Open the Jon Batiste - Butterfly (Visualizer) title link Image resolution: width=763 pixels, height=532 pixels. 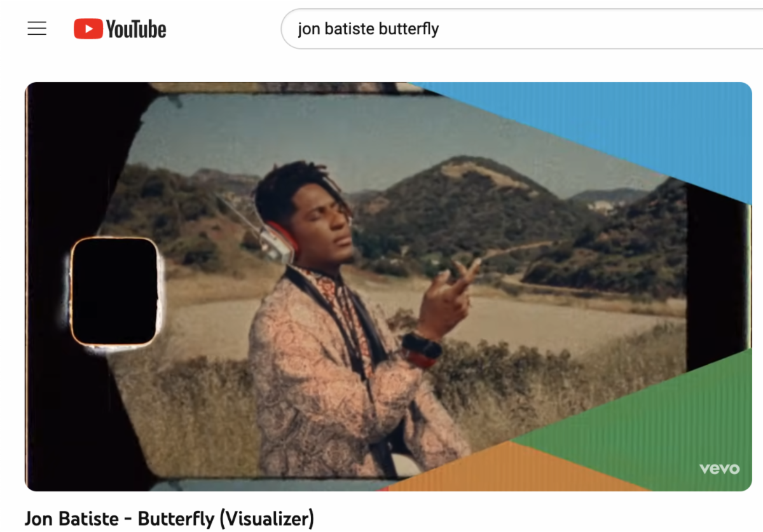169,519
